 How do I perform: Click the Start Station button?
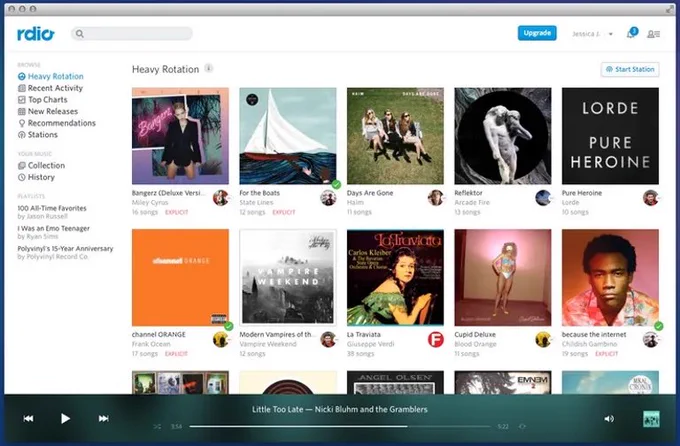coord(630,69)
